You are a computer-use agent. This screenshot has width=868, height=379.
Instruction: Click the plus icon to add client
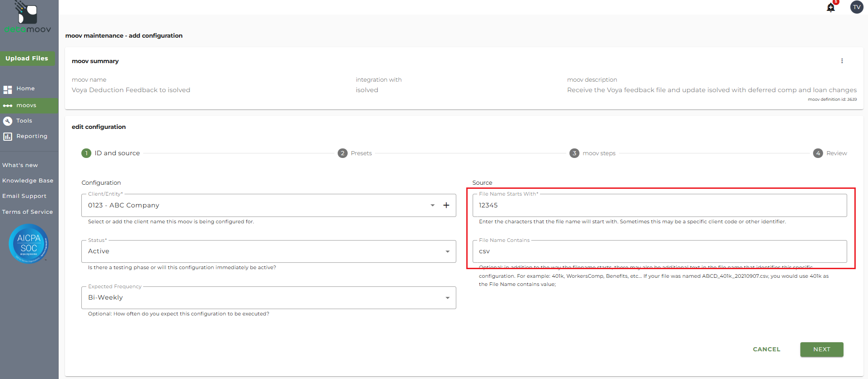point(446,205)
